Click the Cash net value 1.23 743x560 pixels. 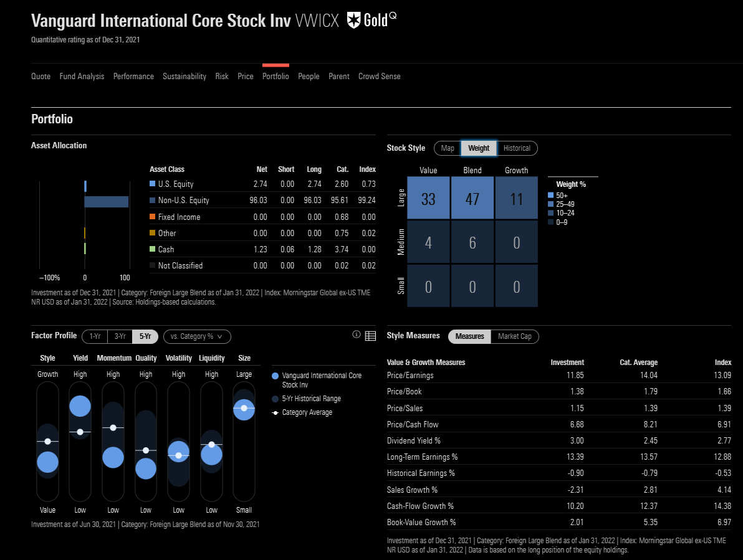[x=260, y=249]
